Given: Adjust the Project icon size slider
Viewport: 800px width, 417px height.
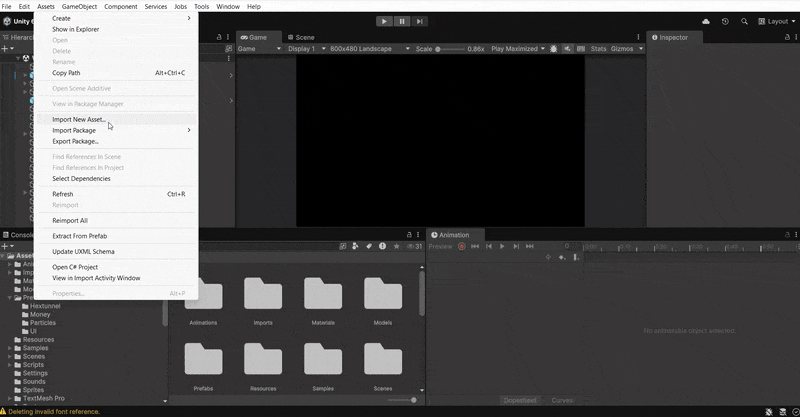Looking at the screenshot, I should click(x=401, y=400).
